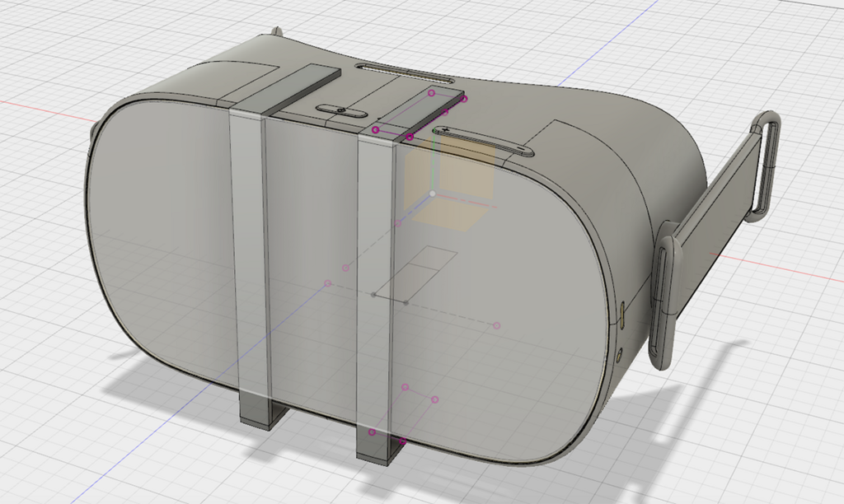
Task: Select the white origin point inside the headset
Action: click(x=433, y=193)
